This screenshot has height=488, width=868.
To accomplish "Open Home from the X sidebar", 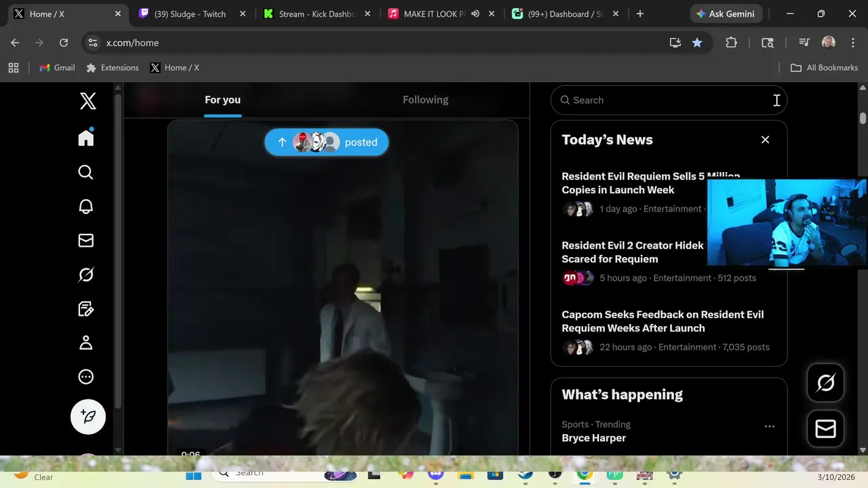I will [x=86, y=138].
